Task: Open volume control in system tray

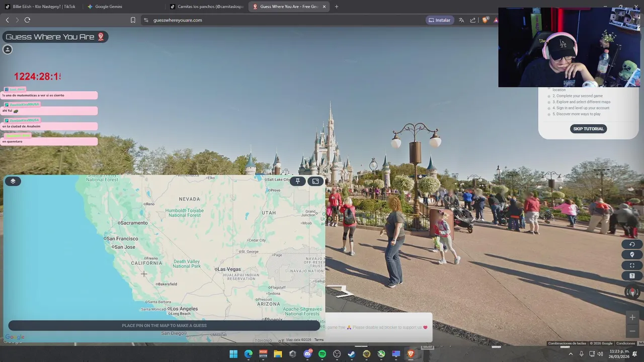Action: [x=600, y=354]
